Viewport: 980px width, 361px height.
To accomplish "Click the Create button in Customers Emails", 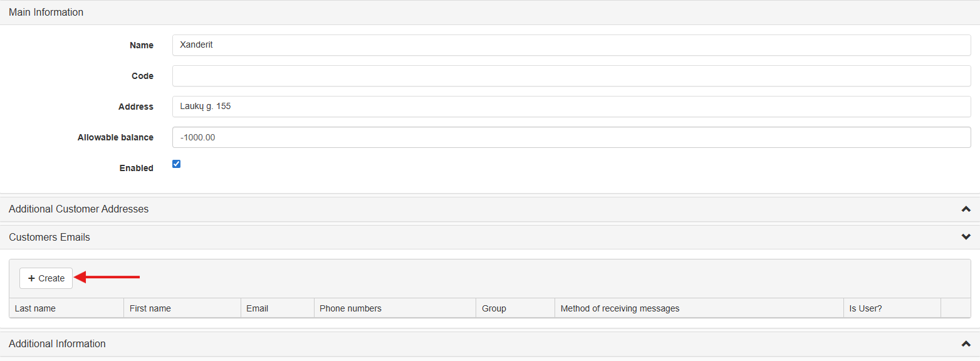I will point(46,278).
